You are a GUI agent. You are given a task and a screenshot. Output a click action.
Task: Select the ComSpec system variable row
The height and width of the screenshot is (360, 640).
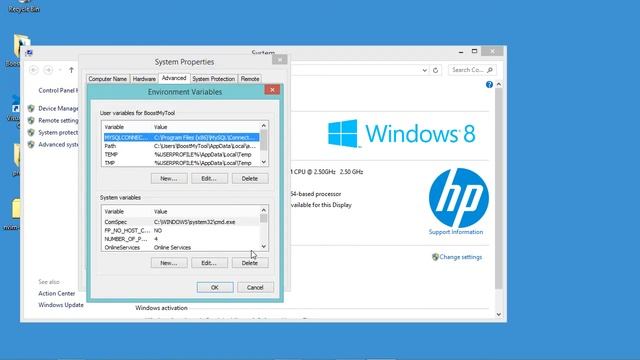click(x=181, y=222)
